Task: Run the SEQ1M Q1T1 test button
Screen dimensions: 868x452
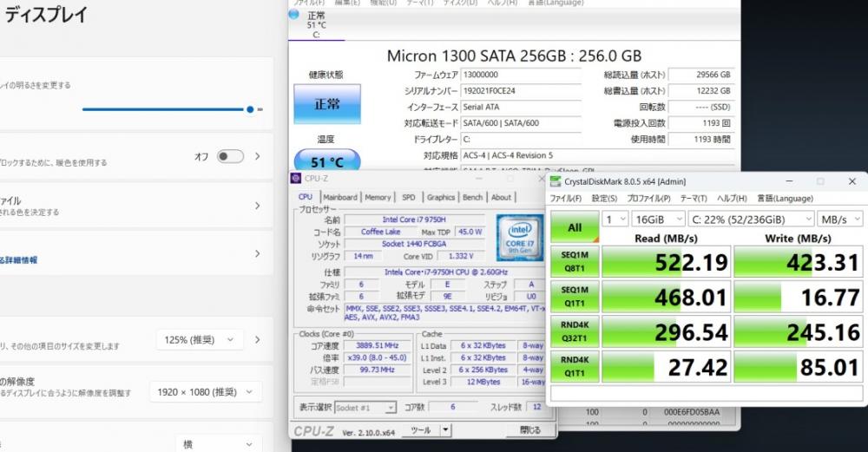Action: pyautogui.click(x=575, y=297)
